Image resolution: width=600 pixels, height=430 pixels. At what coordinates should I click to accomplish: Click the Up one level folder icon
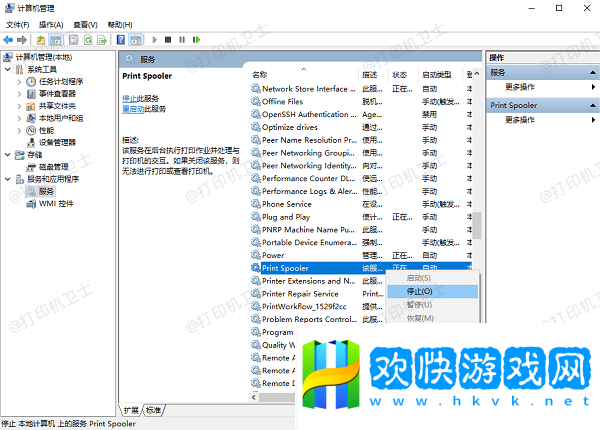pos(41,40)
